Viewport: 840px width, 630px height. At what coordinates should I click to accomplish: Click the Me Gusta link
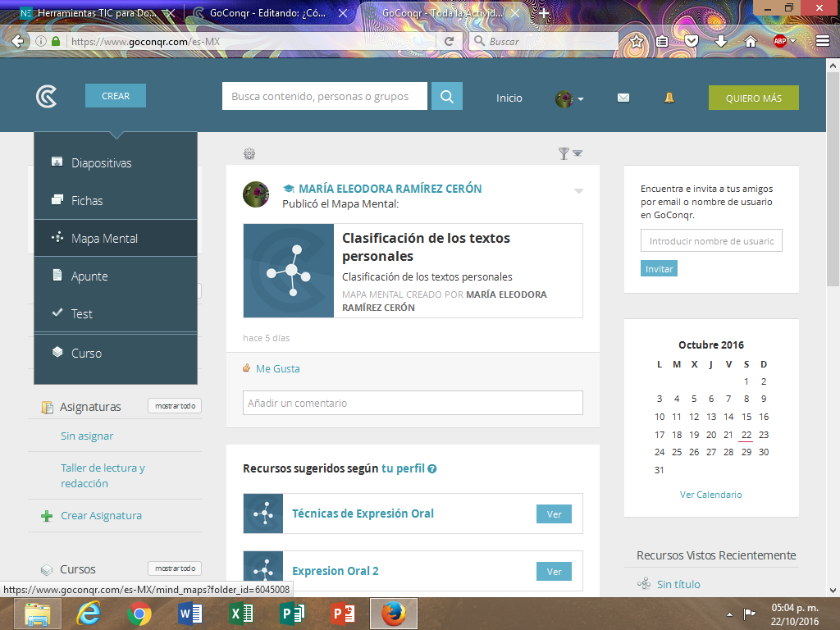pyautogui.click(x=277, y=368)
